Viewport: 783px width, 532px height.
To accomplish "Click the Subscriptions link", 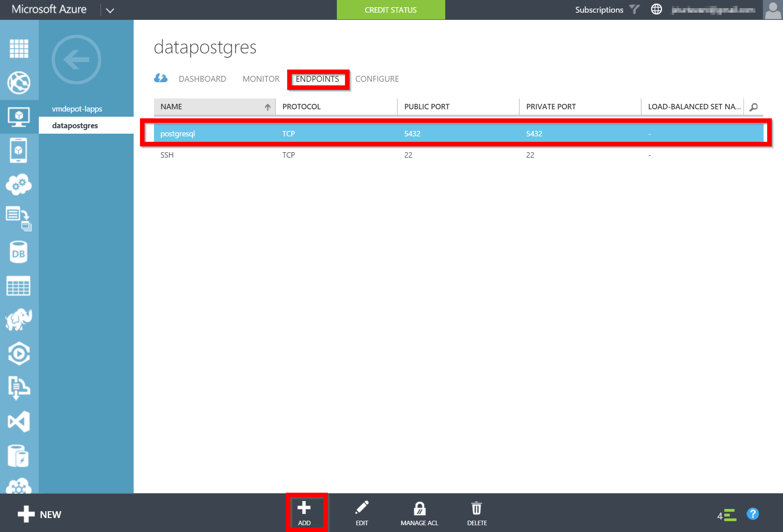I will [599, 10].
